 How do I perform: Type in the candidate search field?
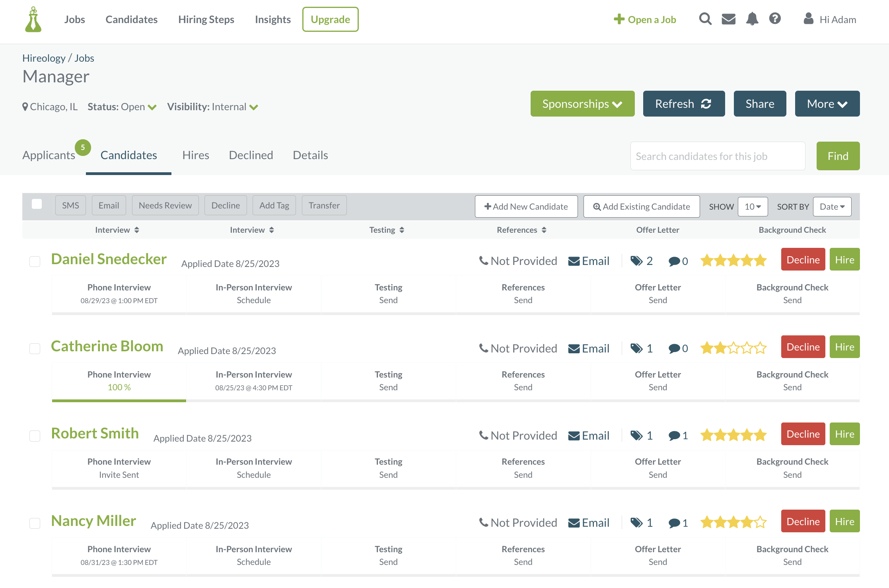pos(717,156)
